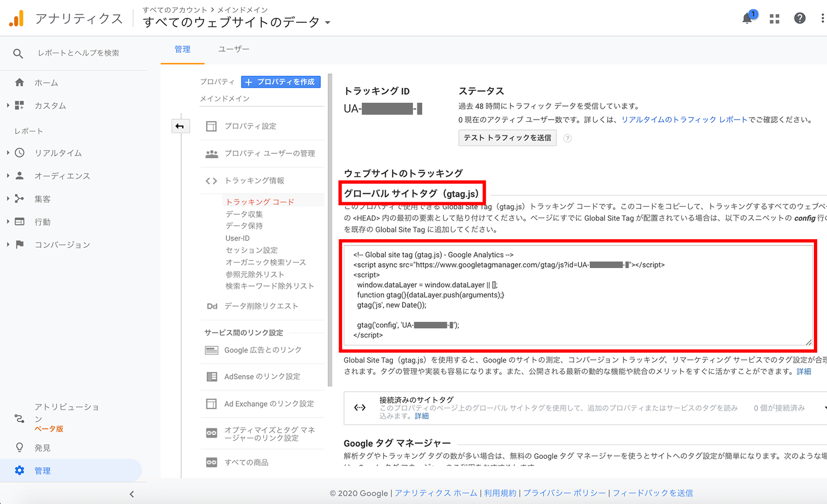Click the Dd data deletion icon
827x504 pixels.
(x=212, y=306)
